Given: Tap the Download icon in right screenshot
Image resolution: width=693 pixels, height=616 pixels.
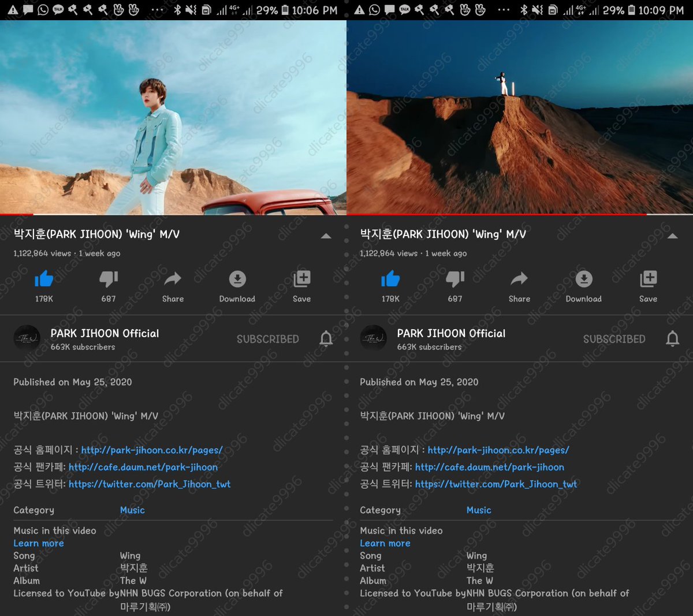Looking at the screenshot, I should [x=584, y=279].
